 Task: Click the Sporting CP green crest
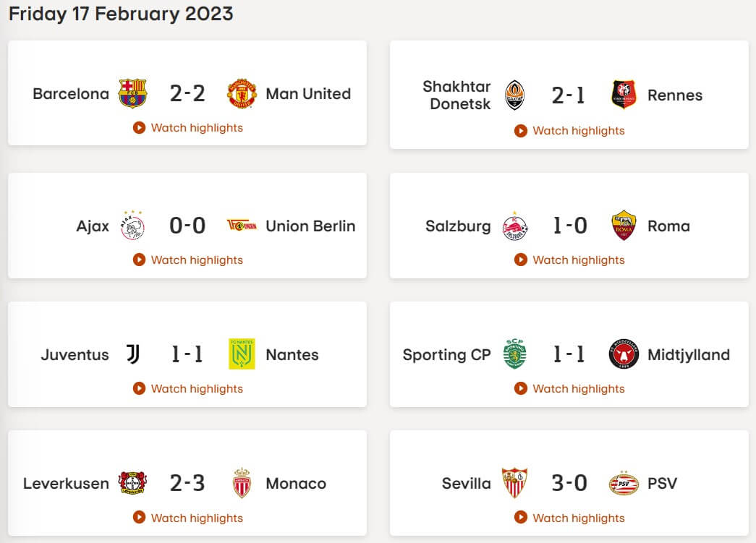pos(514,354)
